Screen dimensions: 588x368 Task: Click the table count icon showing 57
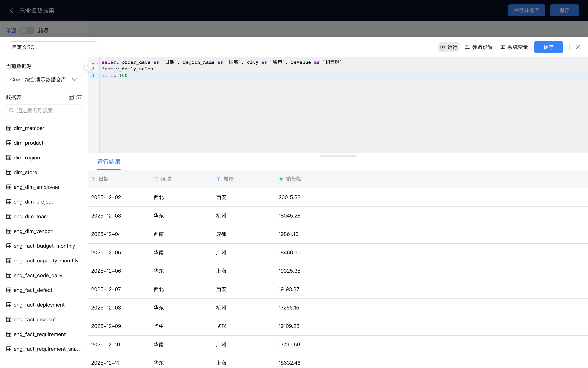click(71, 97)
